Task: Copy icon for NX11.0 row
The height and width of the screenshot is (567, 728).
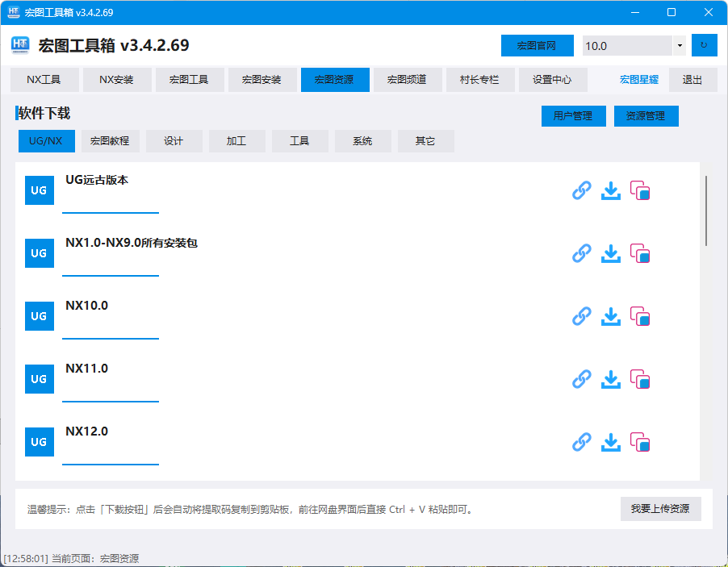Action: coord(640,379)
